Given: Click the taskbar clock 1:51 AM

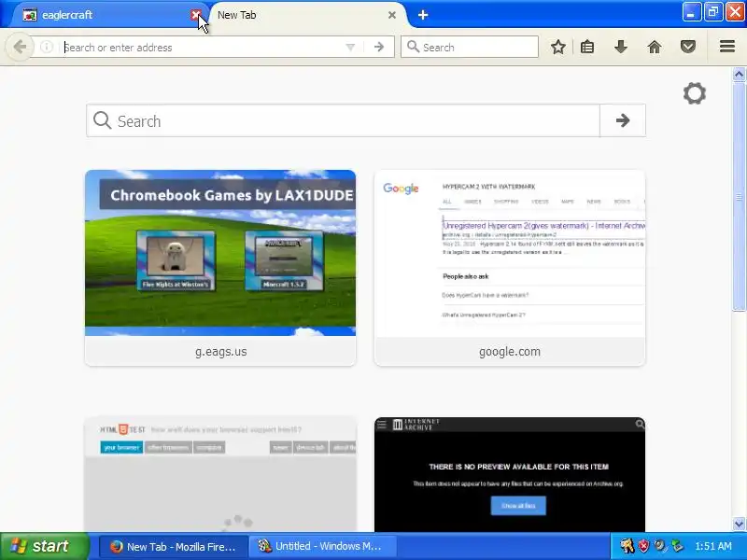Looking at the screenshot, I should pos(713,546).
